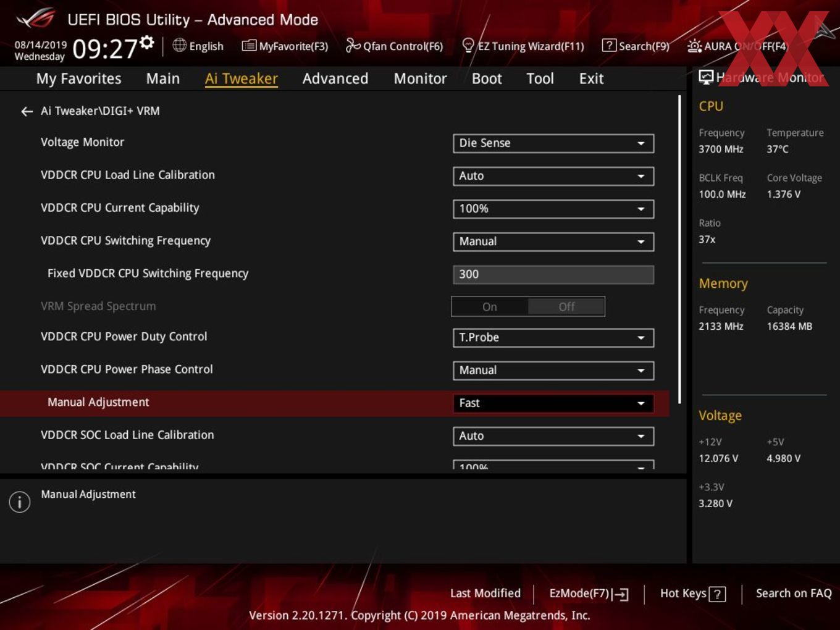840x630 pixels.
Task: Turn VRM Spread Spectrum On
Action: tap(490, 306)
